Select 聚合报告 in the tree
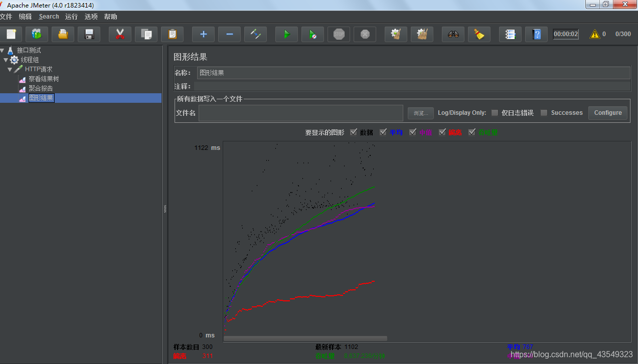The image size is (638, 364). (41, 88)
